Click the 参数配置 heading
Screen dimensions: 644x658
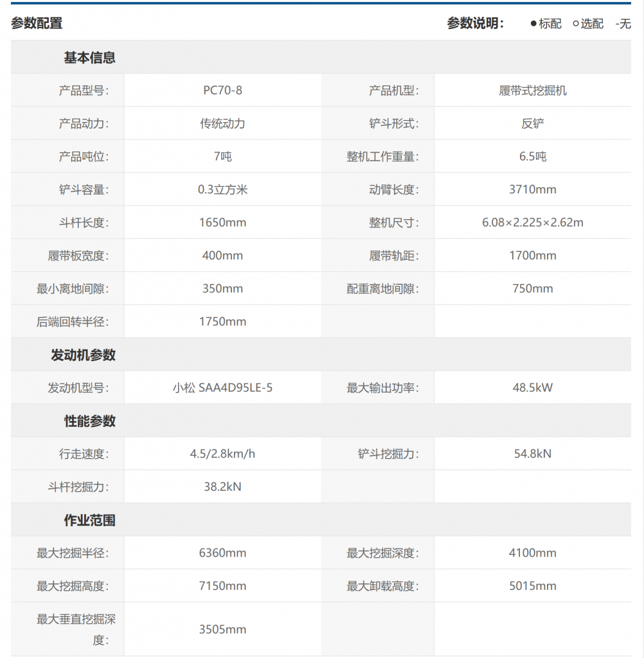click(x=37, y=23)
